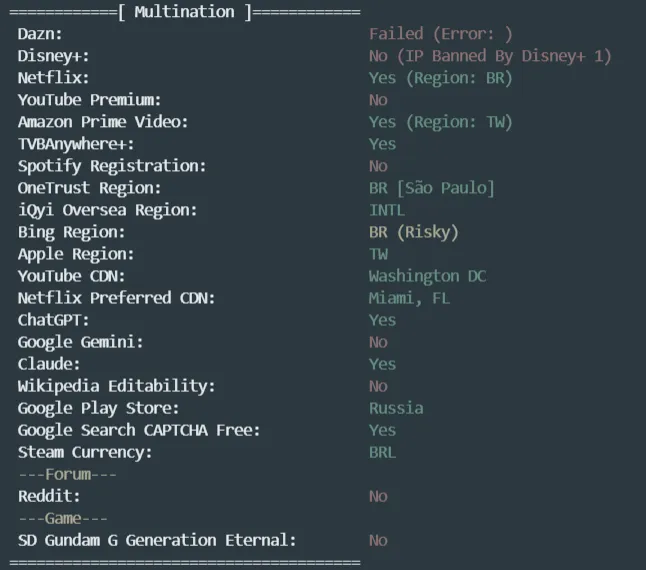
Task: Click the YouTube CDN Washington DC value
Action: [x=427, y=276]
